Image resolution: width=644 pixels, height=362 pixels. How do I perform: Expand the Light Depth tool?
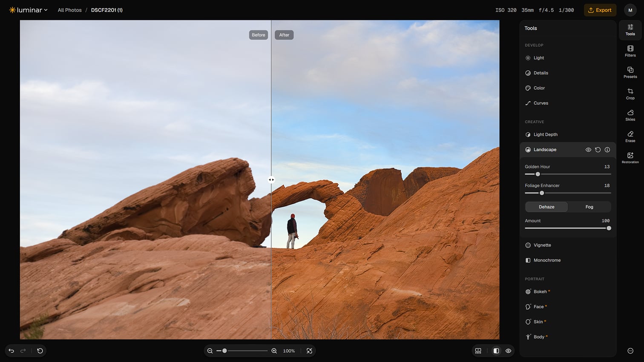(x=568, y=134)
